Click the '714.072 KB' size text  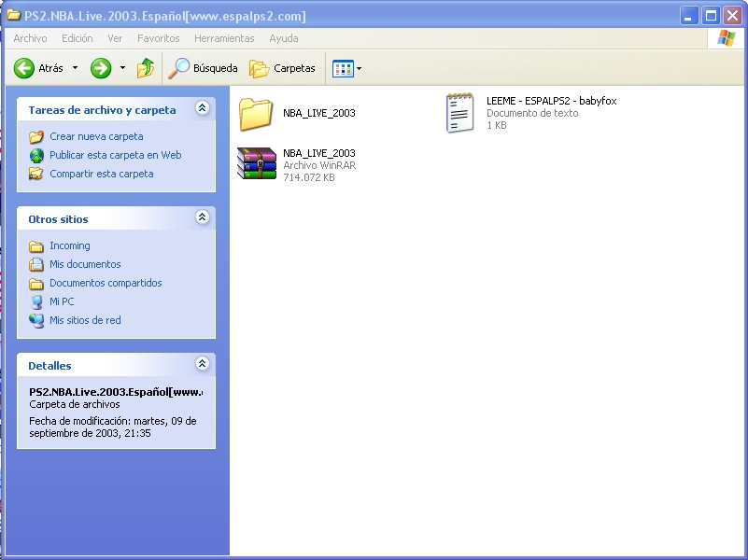click(x=309, y=177)
